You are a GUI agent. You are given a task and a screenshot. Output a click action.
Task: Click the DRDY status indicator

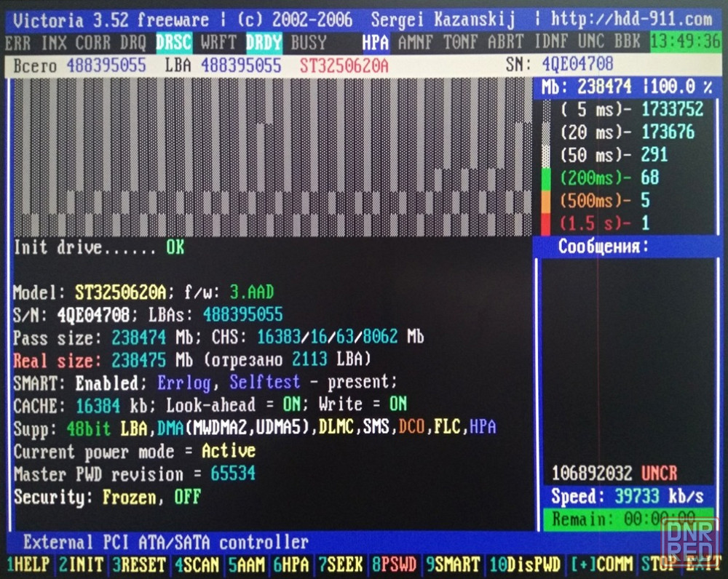[x=264, y=43]
